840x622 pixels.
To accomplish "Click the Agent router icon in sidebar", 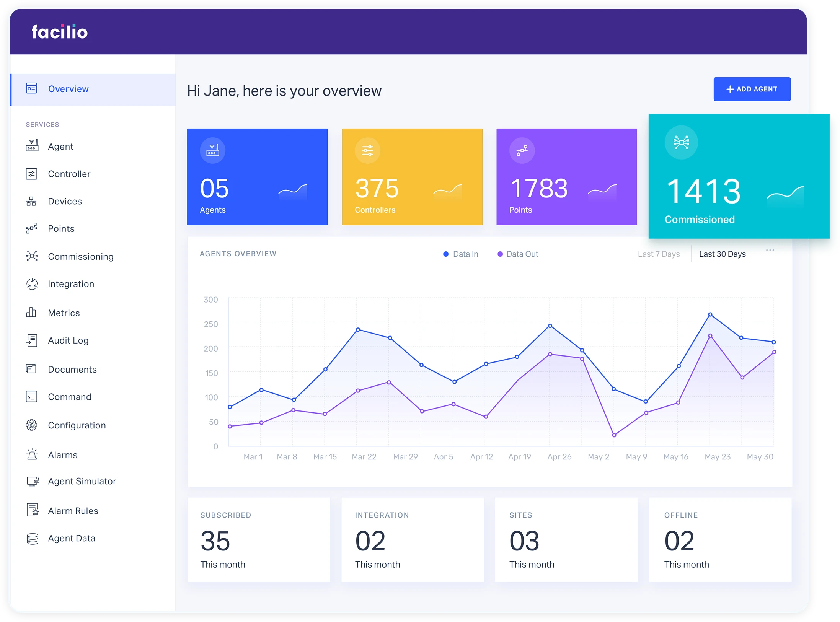I will point(32,146).
